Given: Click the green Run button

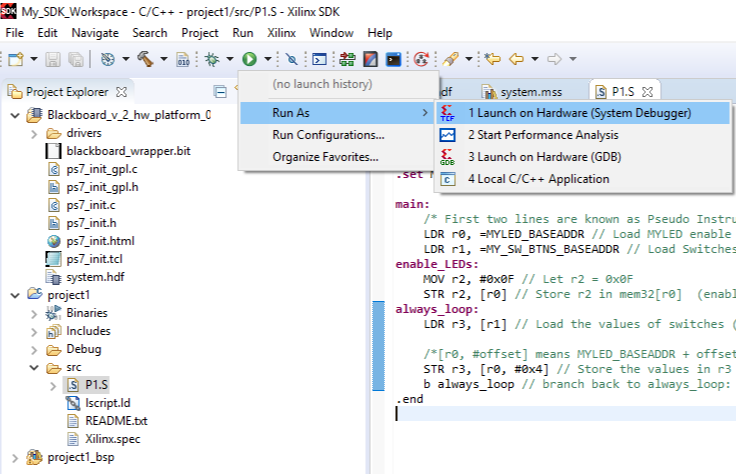Looking at the screenshot, I should (x=250, y=59).
